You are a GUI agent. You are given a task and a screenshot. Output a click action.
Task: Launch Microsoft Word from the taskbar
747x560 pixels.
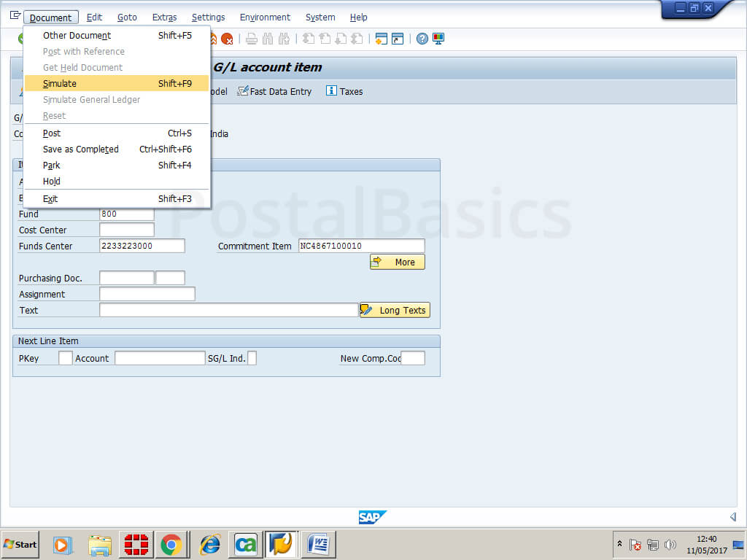[x=319, y=544]
